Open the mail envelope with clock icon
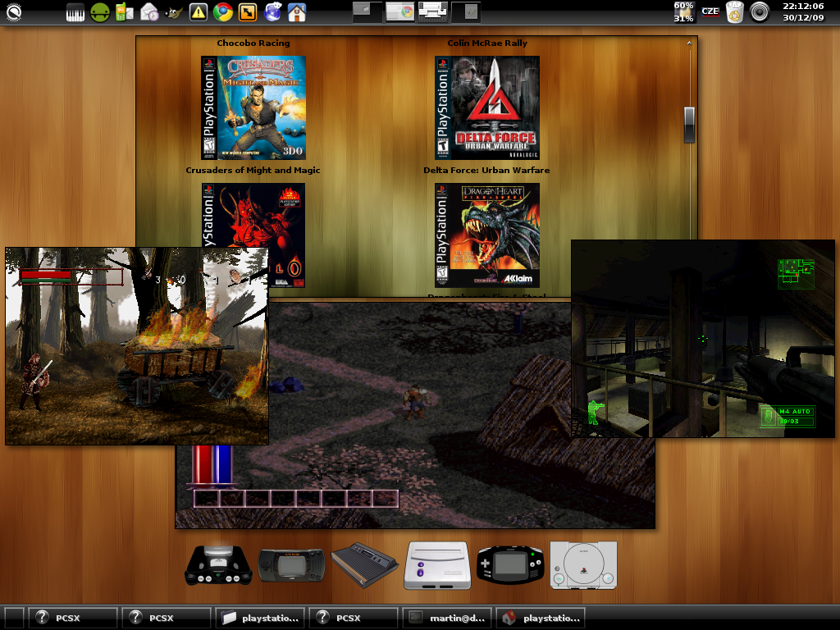 coord(149,12)
